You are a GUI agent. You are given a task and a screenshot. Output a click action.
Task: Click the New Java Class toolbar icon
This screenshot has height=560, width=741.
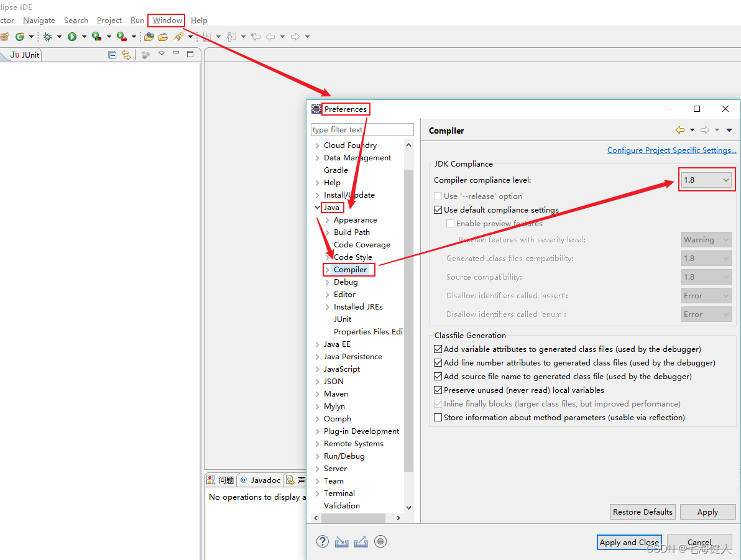pyautogui.click(x=19, y=37)
